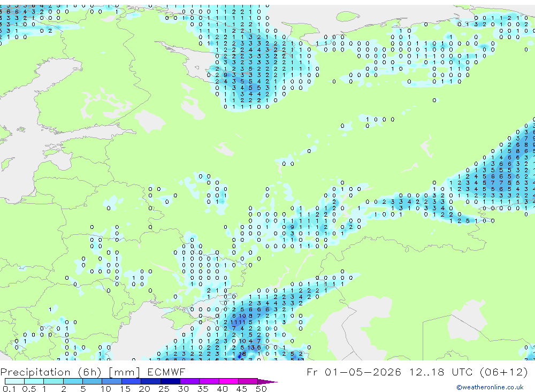
Task: Click the "ECMWF" model label
Action: click(x=166, y=372)
